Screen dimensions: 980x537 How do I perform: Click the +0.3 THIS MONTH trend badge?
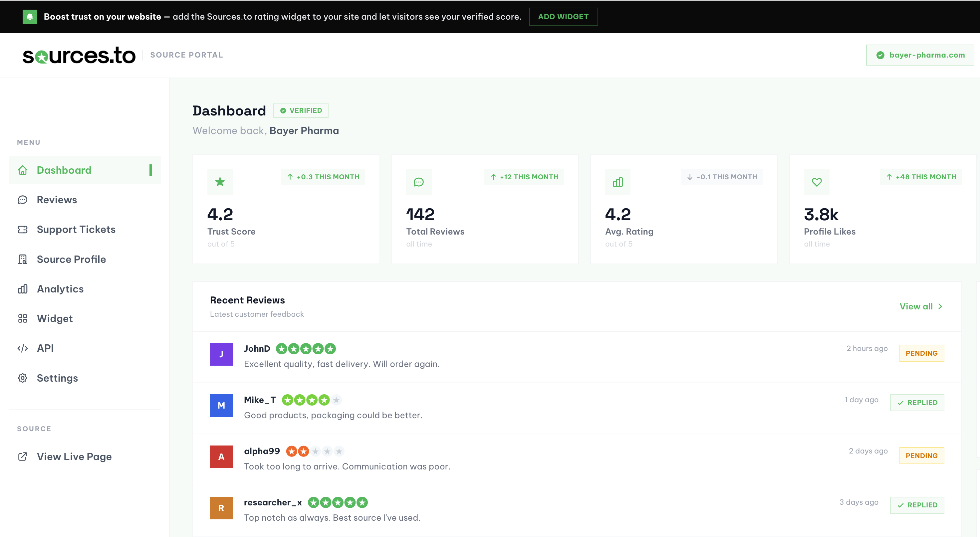(323, 177)
